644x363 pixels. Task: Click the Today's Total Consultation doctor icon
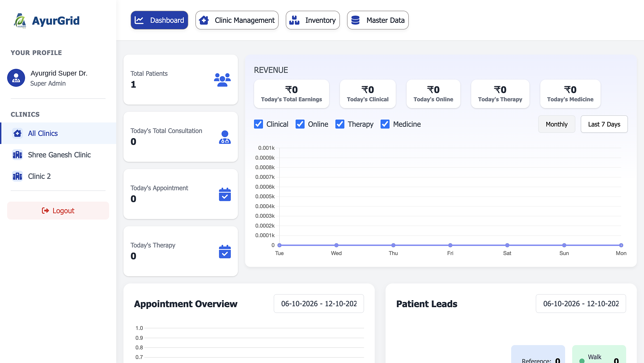[225, 137]
